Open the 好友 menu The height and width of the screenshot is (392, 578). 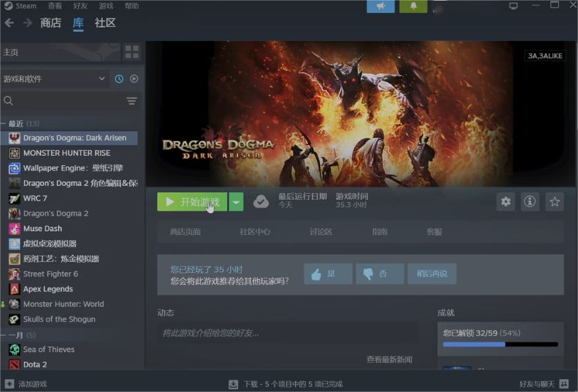[80, 6]
